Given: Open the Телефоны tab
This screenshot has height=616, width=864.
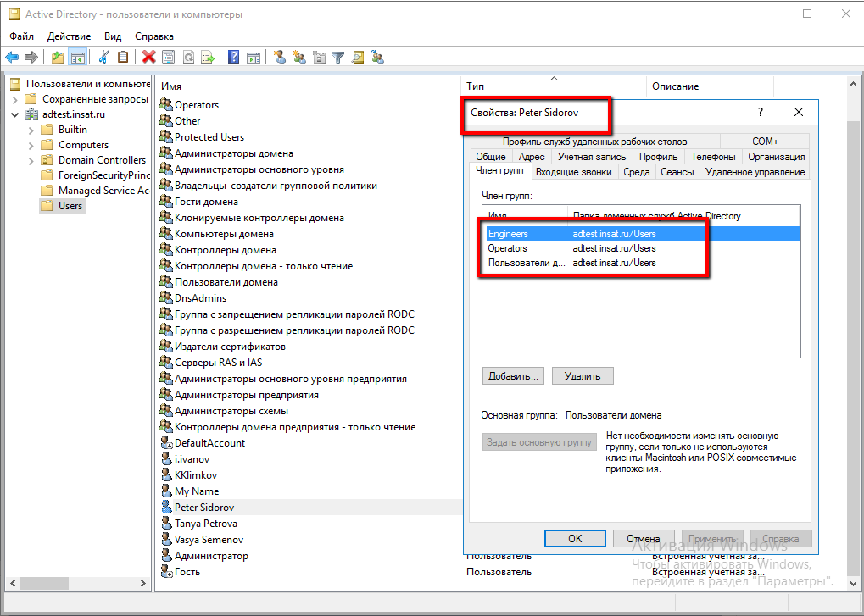Looking at the screenshot, I should [712, 157].
